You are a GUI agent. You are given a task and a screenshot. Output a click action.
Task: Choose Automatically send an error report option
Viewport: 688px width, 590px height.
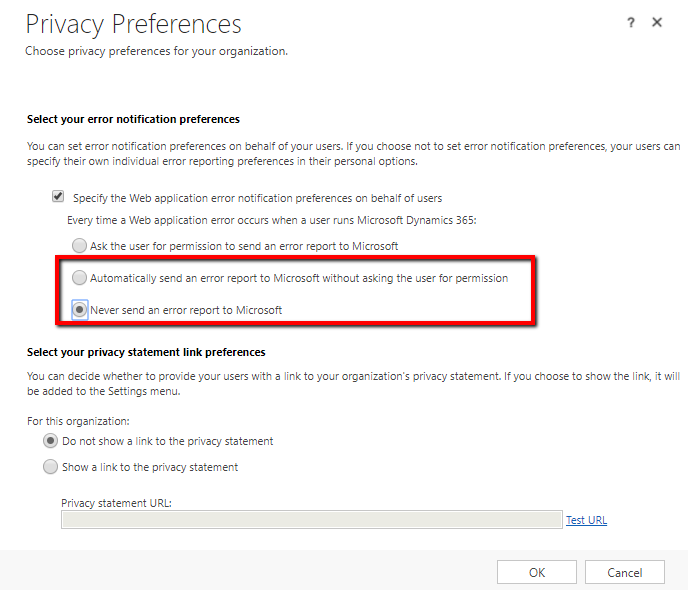point(80,278)
